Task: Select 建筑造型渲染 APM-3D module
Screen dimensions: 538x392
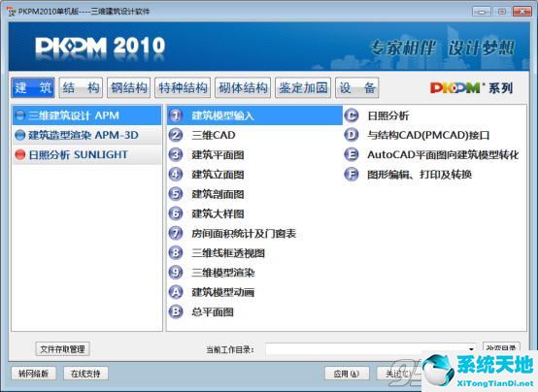Action: coord(86,135)
